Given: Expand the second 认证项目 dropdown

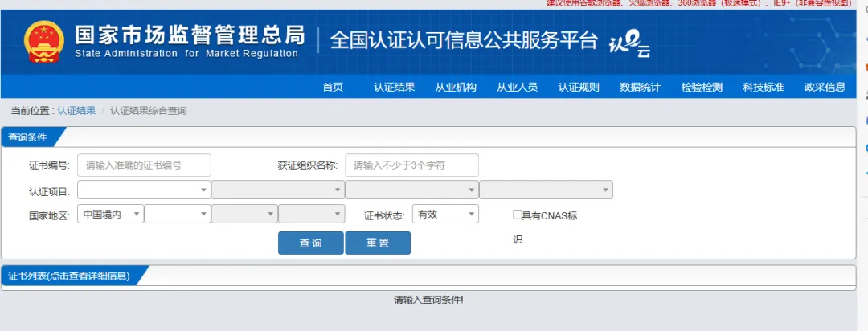Looking at the screenshot, I should click(x=278, y=190).
